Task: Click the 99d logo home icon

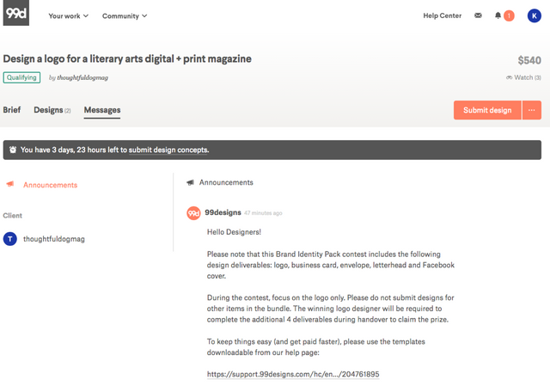Action: point(16,13)
